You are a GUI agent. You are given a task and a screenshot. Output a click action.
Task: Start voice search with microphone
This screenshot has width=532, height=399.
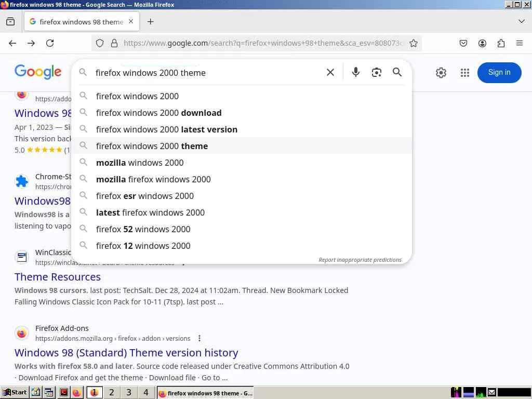point(355,72)
